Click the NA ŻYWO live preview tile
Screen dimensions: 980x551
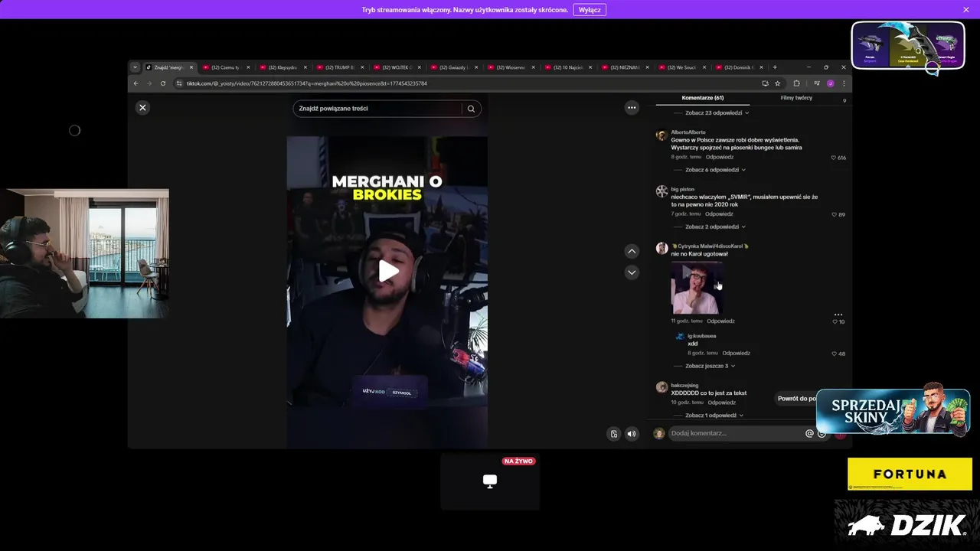click(490, 481)
